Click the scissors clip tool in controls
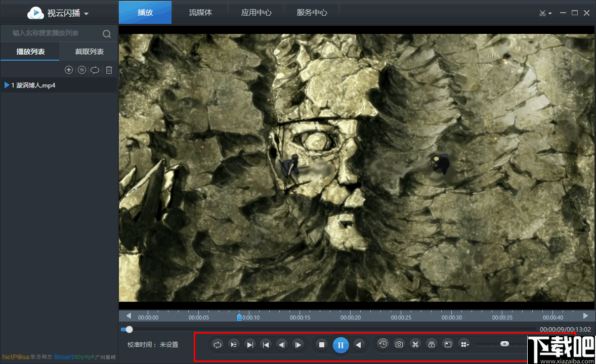 tap(415, 344)
